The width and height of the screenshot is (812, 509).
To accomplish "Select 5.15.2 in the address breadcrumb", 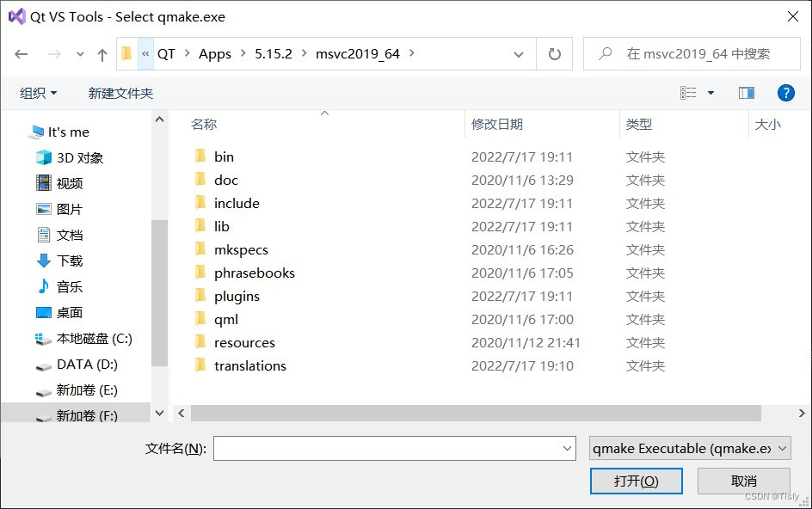I will pyautogui.click(x=274, y=54).
